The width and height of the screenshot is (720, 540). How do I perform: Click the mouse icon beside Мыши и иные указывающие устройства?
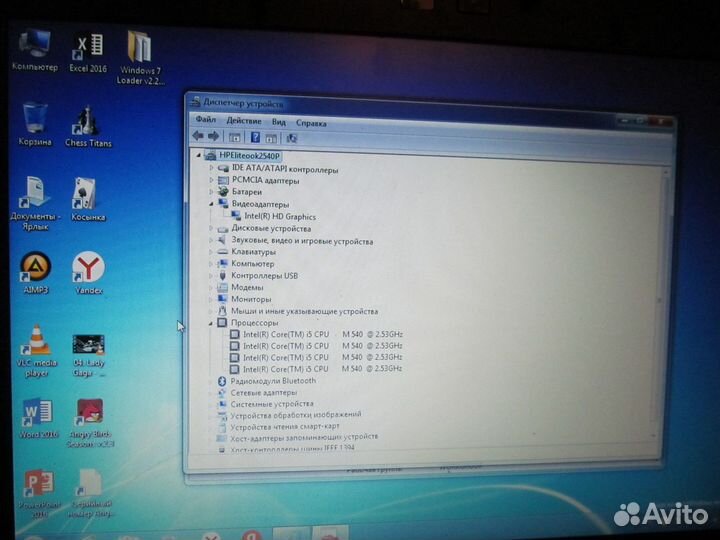pos(222,311)
